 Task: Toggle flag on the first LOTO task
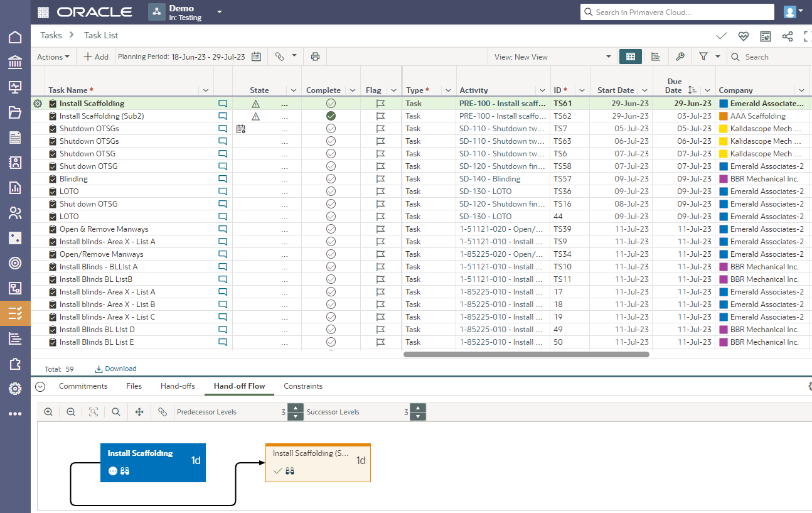tap(380, 192)
